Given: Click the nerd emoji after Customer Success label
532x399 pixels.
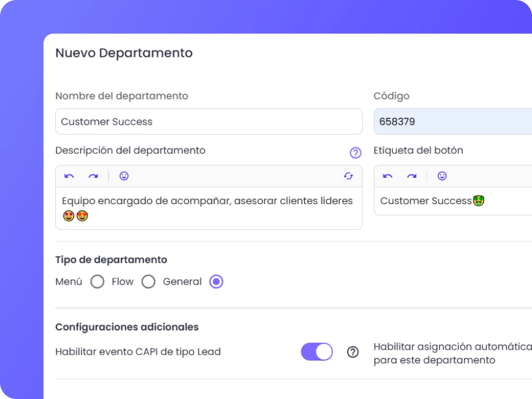Looking at the screenshot, I should click(479, 200).
